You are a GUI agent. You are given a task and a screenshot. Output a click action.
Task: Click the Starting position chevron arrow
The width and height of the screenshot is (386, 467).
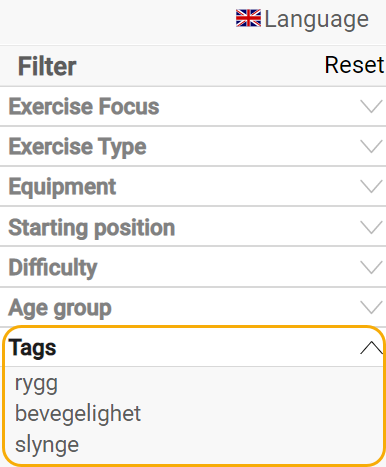(371, 227)
